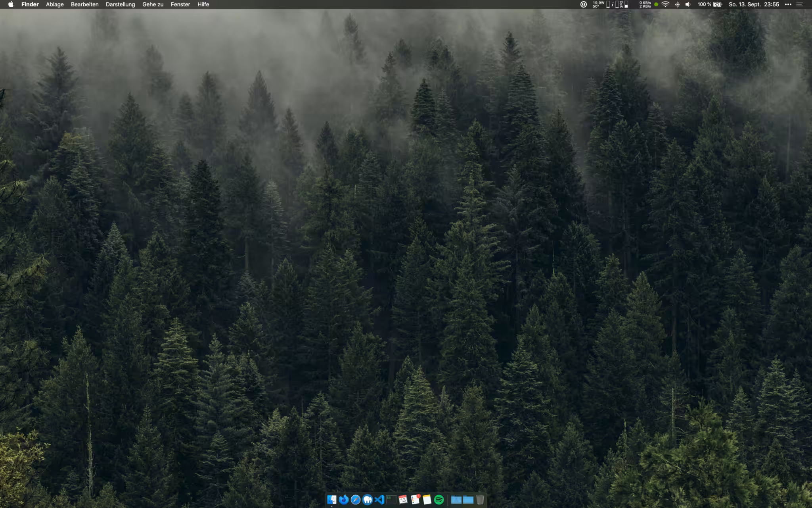Screen dimensions: 812x508
Task: Open the 100 % battery status menu
Action: click(x=710, y=4)
